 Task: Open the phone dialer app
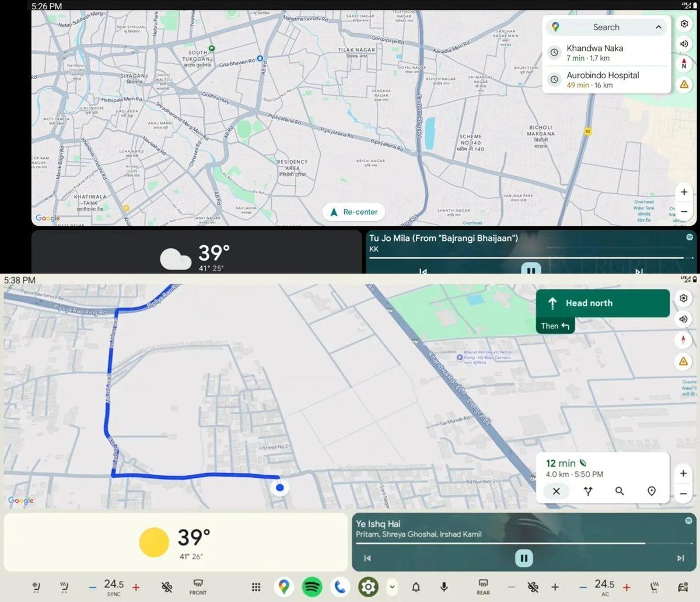[x=340, y=587]
